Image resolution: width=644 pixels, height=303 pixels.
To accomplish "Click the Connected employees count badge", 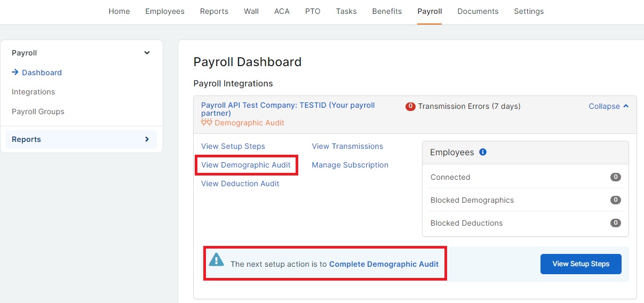I will point(616,177).
